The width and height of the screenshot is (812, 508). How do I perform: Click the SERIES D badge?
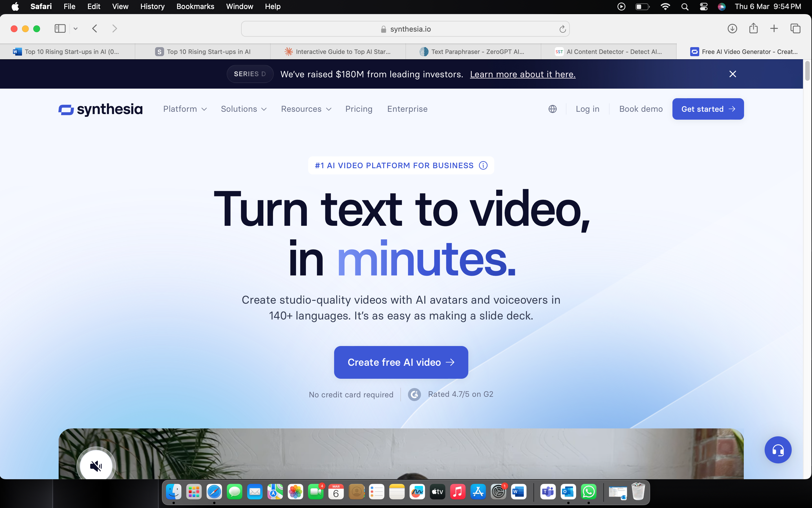coord(250,74)
